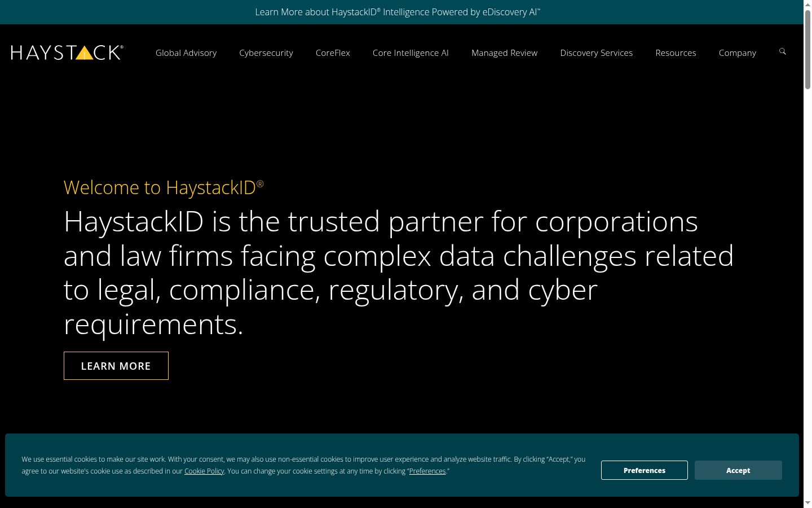Open the Managed Review menu
The width and height of the screenshot is (812, 508).
505,52
